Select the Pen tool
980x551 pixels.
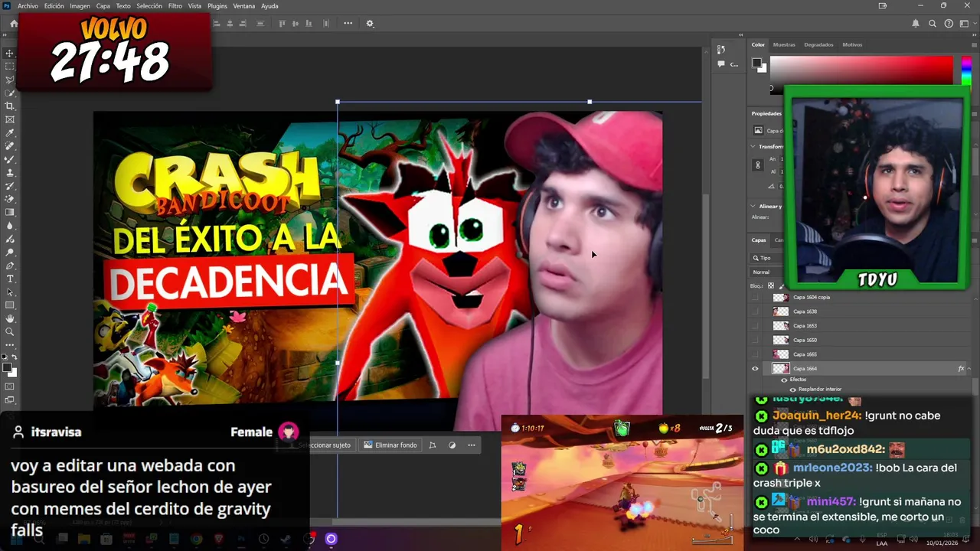(x=10, y=266)
